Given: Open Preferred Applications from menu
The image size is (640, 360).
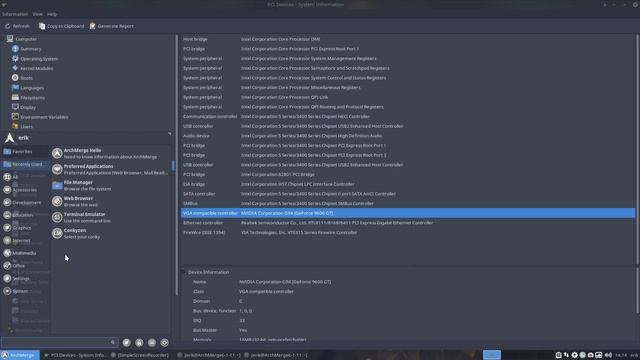Looking at the screenshot, I should [x=111, y=169].
